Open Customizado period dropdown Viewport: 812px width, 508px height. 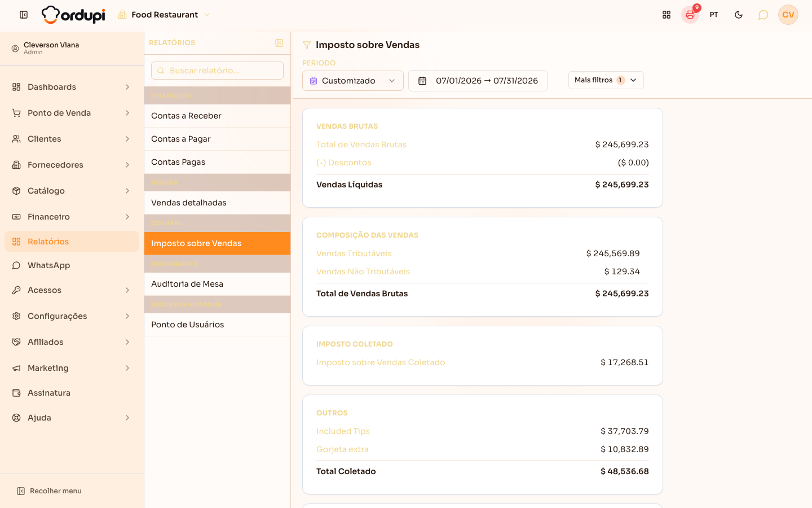[x=353, y=81]
